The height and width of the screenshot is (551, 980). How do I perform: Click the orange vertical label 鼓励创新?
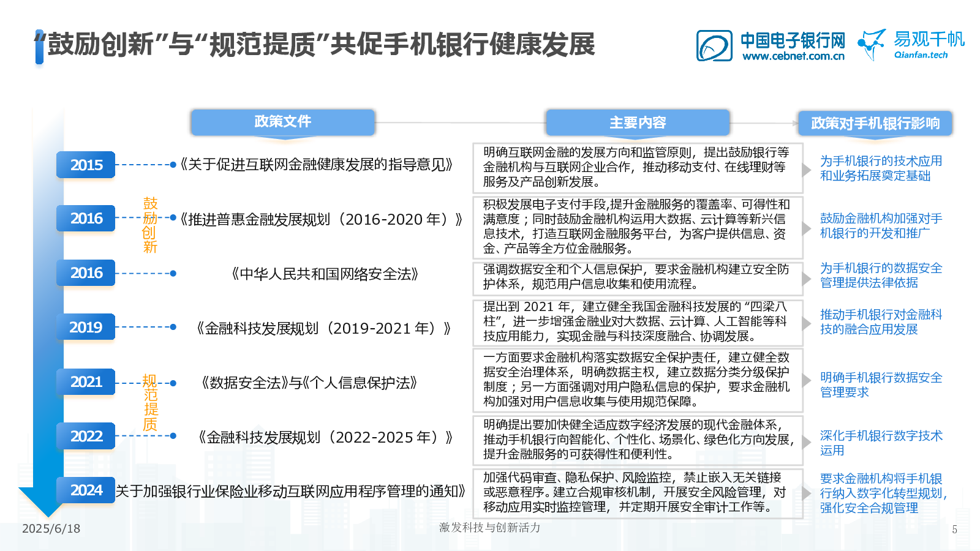pos(150,225)
